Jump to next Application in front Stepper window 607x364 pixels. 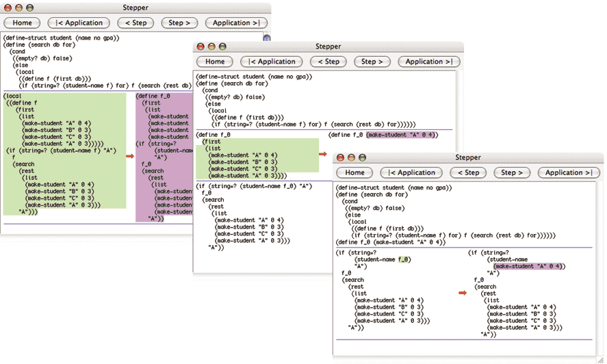click(x=569, y=172)
